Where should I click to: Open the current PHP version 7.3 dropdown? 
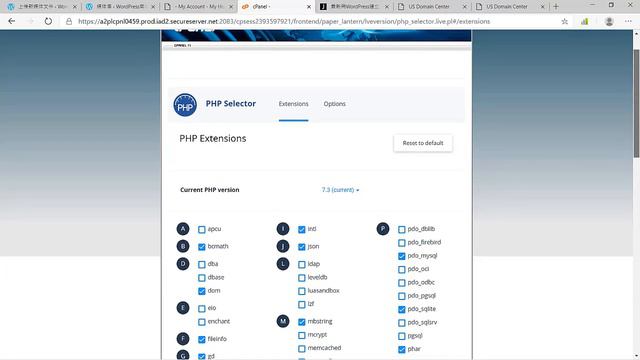pos(340,190)
